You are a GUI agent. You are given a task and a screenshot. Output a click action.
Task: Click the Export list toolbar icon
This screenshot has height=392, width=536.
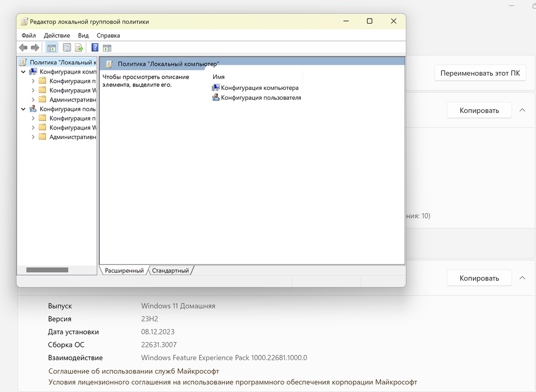(x=79, y=48)
